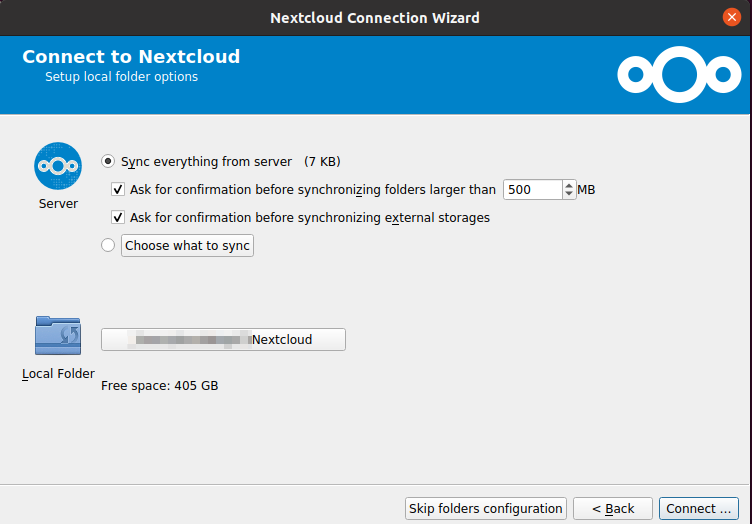This screenshot has height=524, width=752.
Task: Click the Server icon
Action: click(57, 166)
